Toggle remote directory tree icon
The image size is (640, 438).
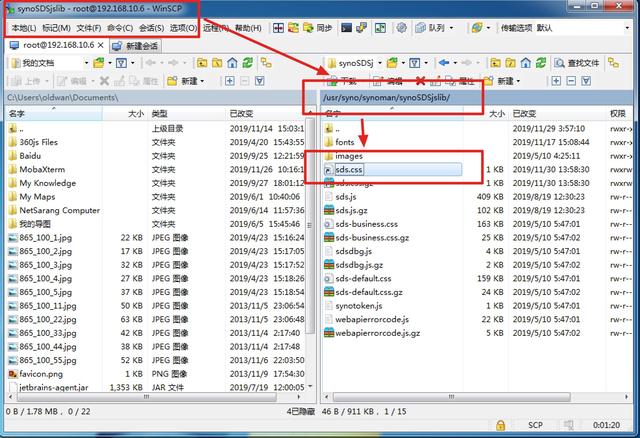coord(613,63)
